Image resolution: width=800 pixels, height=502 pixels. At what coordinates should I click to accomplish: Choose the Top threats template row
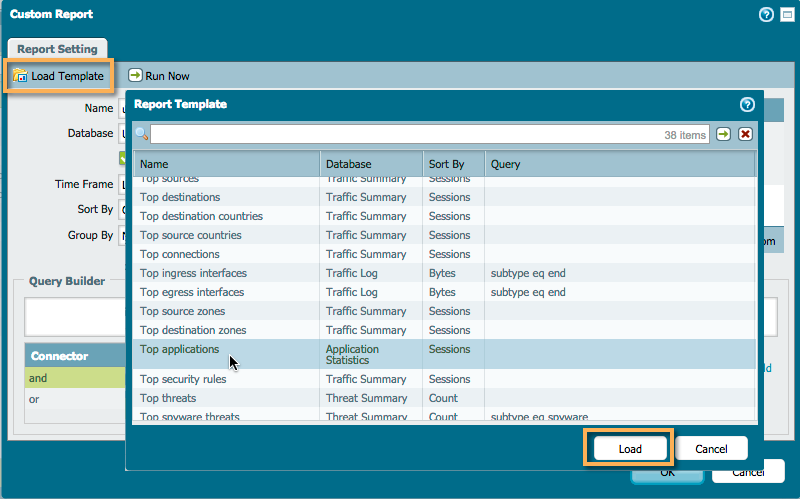168,398
